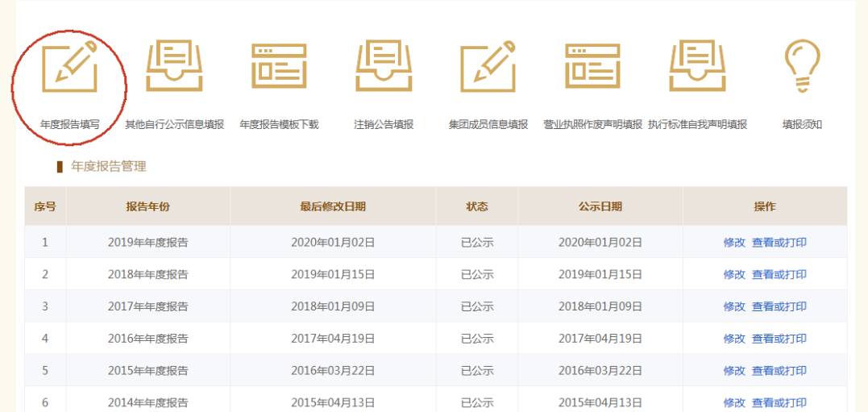View or print the 2017 annual report

[779, 306]
